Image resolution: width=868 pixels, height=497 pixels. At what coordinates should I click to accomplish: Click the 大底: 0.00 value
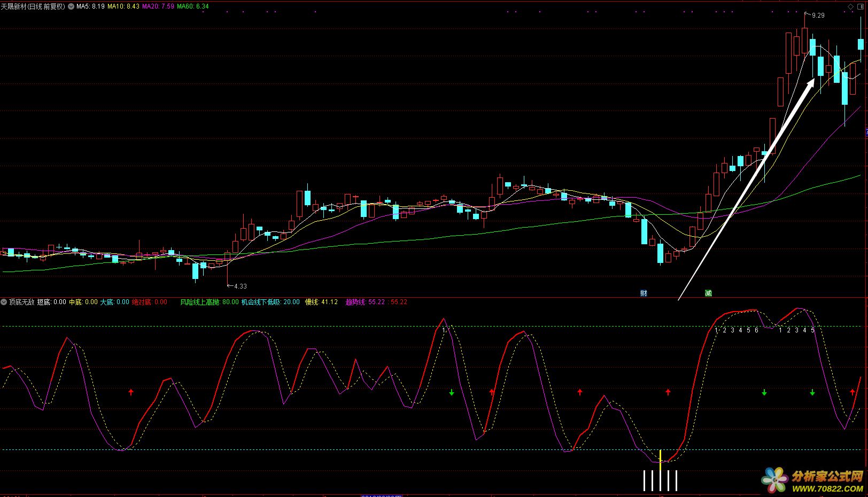pyautogui.click(x=115, y=302)
